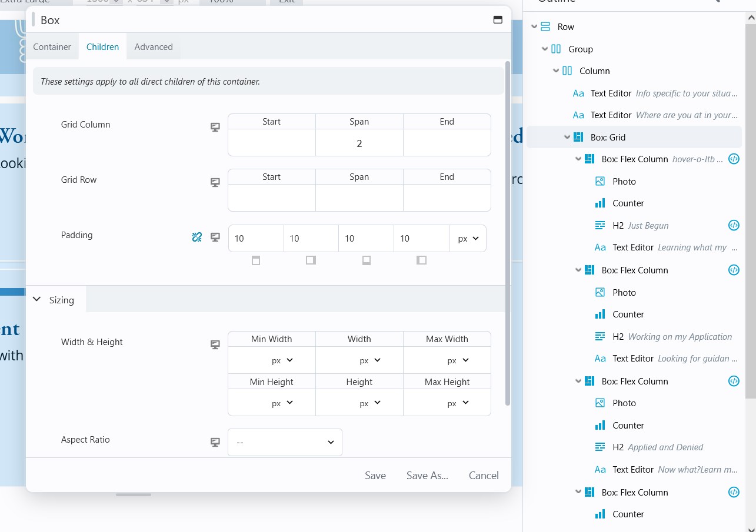Click the Photo icon under hover-o-ltb Flex Column
Screen dimensions: 756x532
(600, 182)
